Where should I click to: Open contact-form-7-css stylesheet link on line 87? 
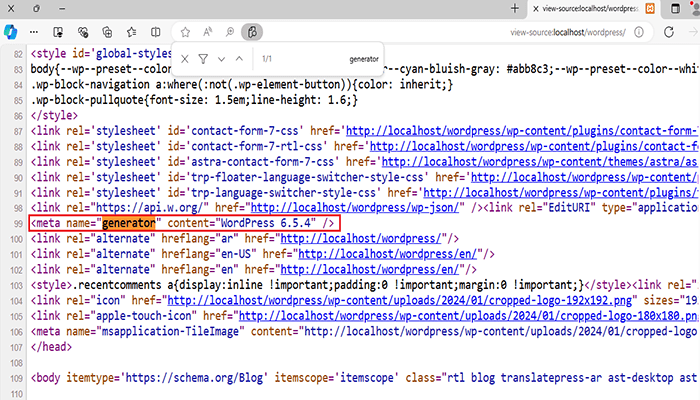coord(522,131)
